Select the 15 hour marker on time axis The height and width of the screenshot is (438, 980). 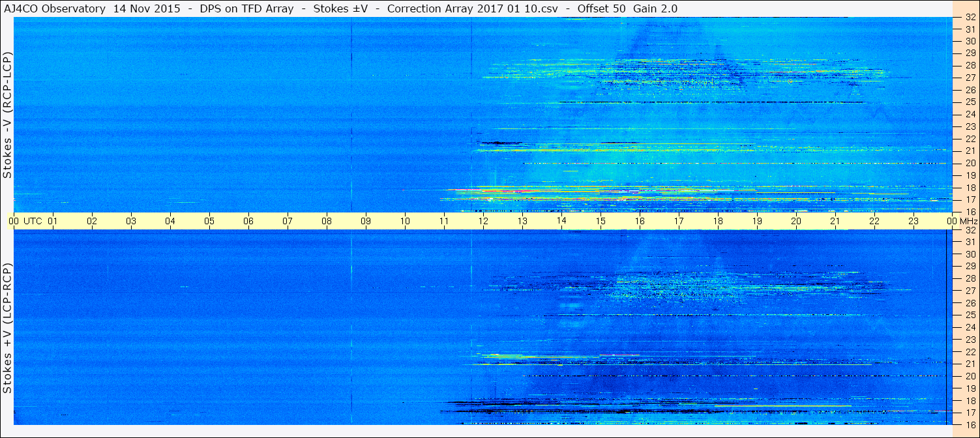coord(601,221)
